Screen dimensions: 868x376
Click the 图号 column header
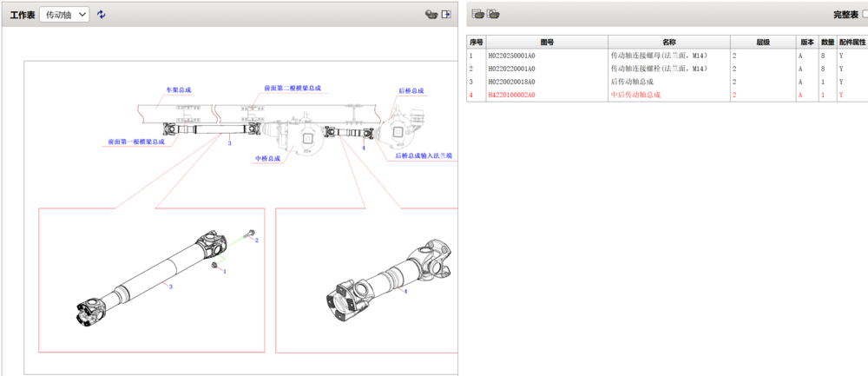click(547, 42)
